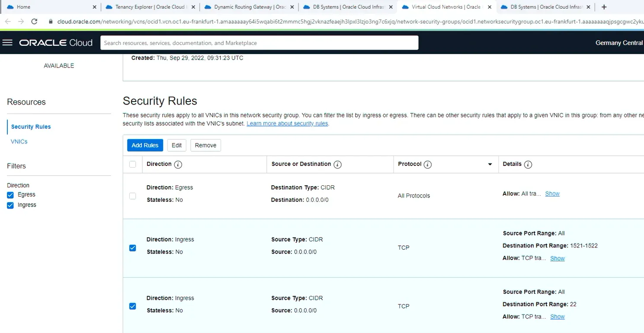This screenshot has width=644, height=333.
Task: Switch to the Home browser tab
Action: point(51,7)
